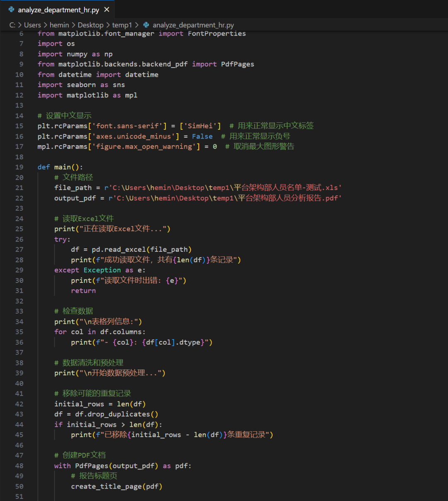Click the comment '# 文件路径'
448x501 pixels.
coord(73,178)
